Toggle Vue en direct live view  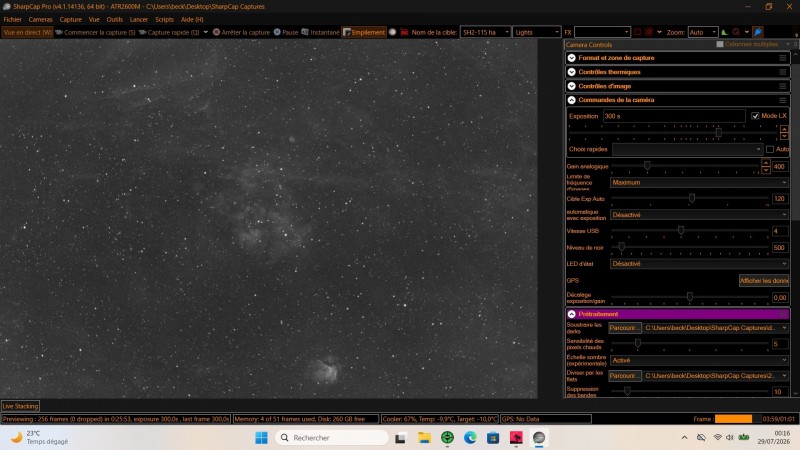click(x=28, y=32)
